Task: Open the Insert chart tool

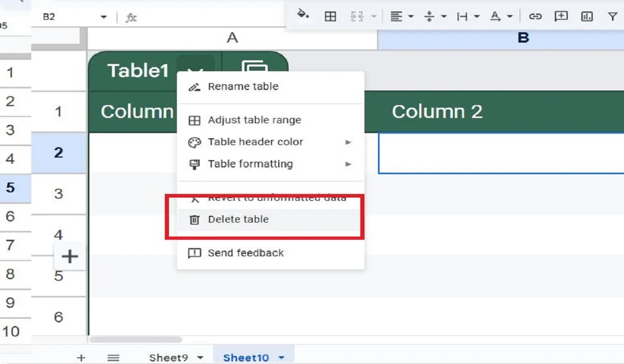Action: coord(587,16)
